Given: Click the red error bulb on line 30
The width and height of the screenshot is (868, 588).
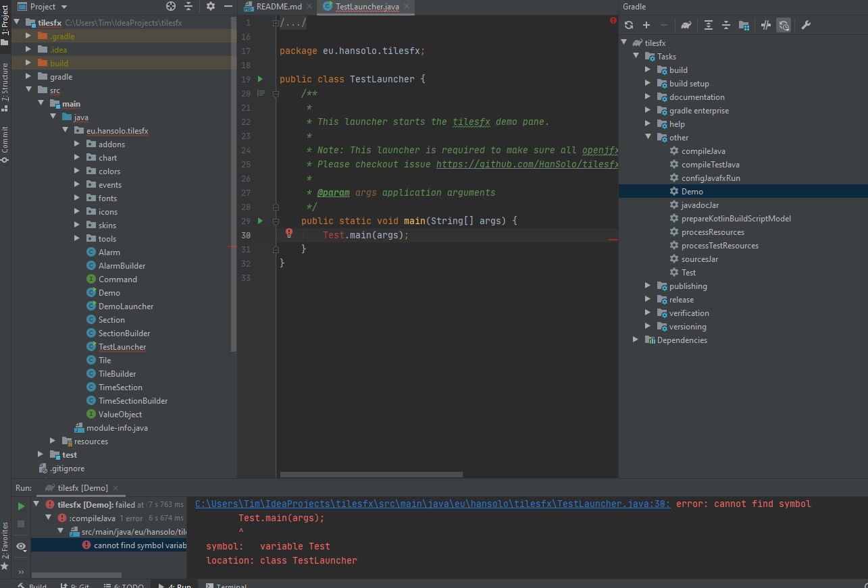Looking at the screenshot, I should point(289,233).
